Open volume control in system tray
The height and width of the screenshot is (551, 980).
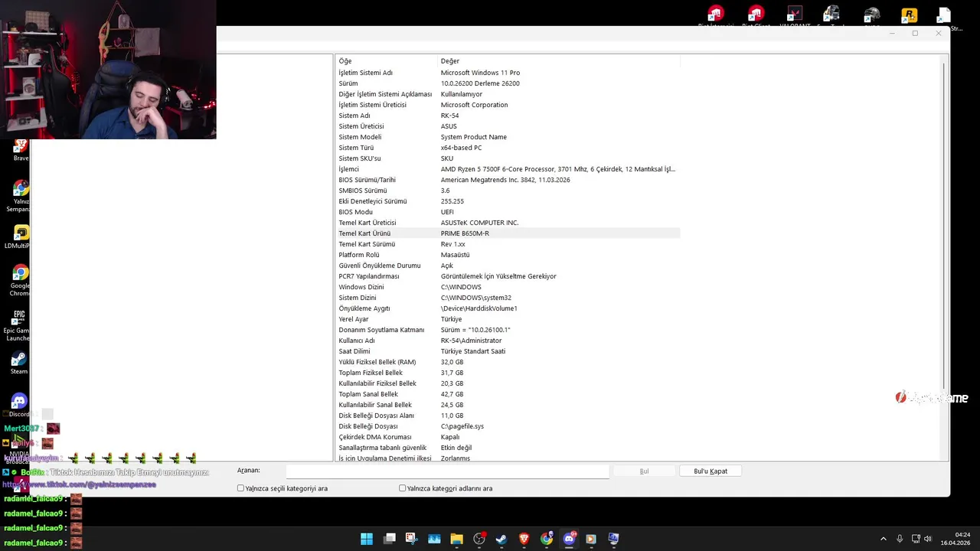[928, 539]
